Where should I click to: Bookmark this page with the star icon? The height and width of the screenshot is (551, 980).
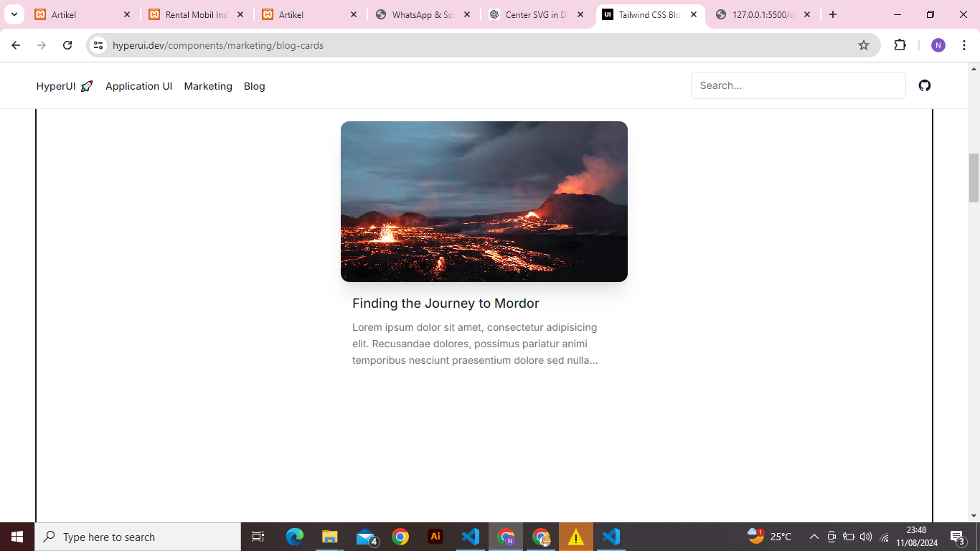(864, 45)
